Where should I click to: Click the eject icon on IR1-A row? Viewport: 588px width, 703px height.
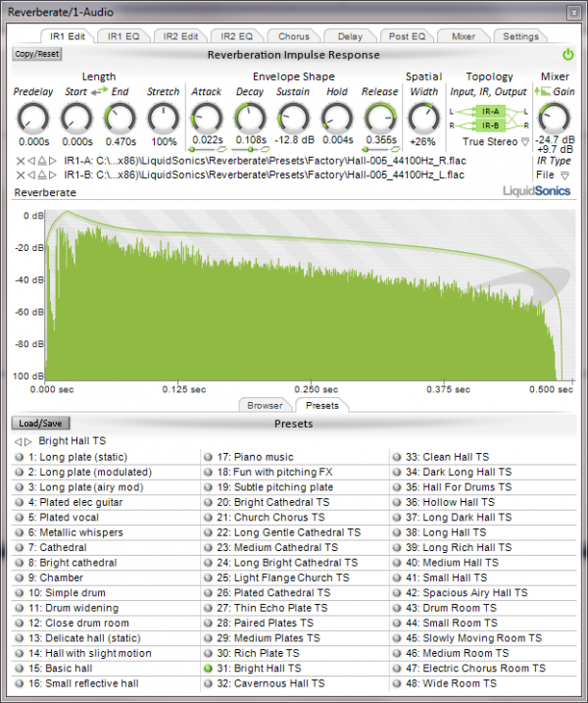point(42,161)
